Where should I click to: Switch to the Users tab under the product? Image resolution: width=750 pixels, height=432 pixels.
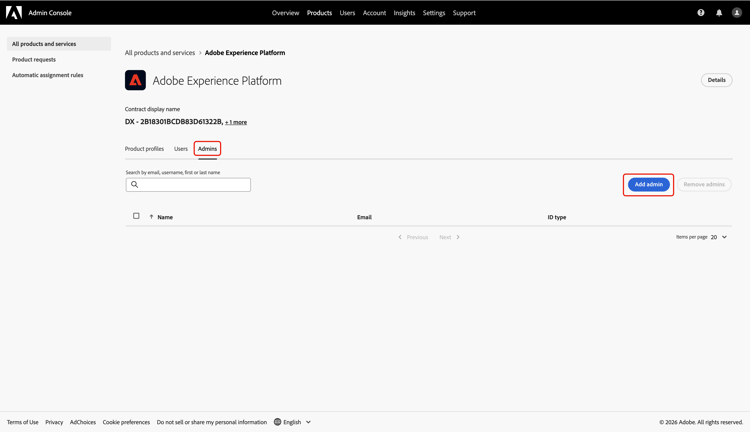point(181,149)
